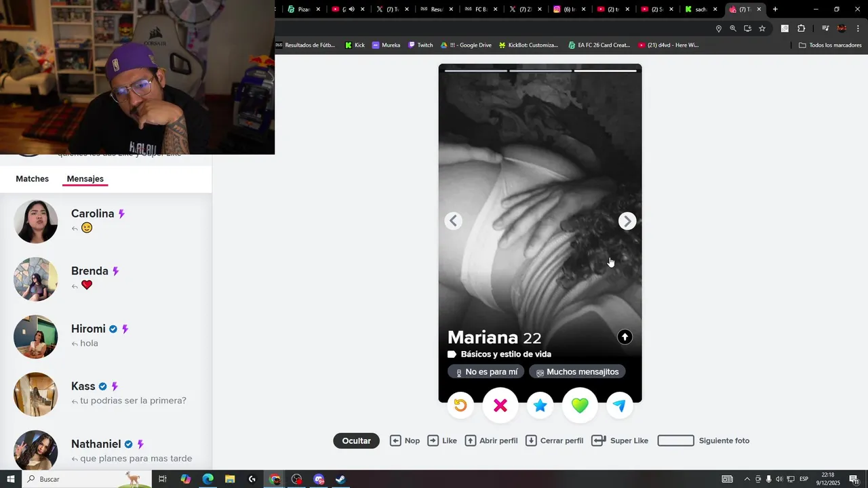Open File Explorer from the taskbar
This screenshot has height=488, width=868.
[x=230, y=479]
